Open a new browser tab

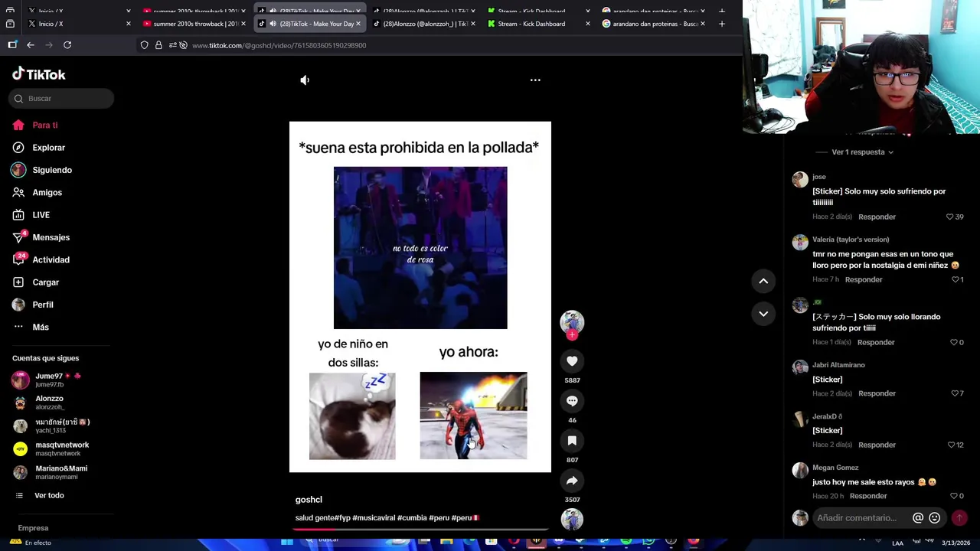(x=721, y=24)
